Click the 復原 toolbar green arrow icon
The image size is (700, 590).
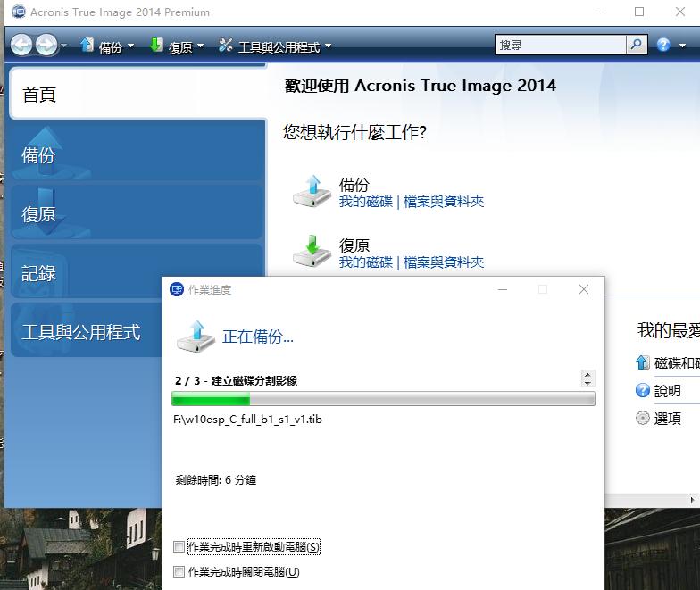156,45
